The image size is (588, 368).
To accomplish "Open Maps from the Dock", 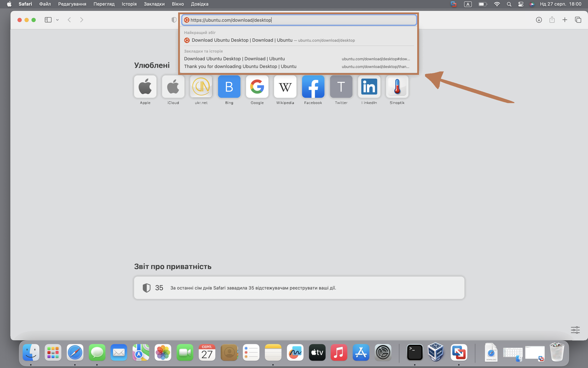I will (141, 352).
